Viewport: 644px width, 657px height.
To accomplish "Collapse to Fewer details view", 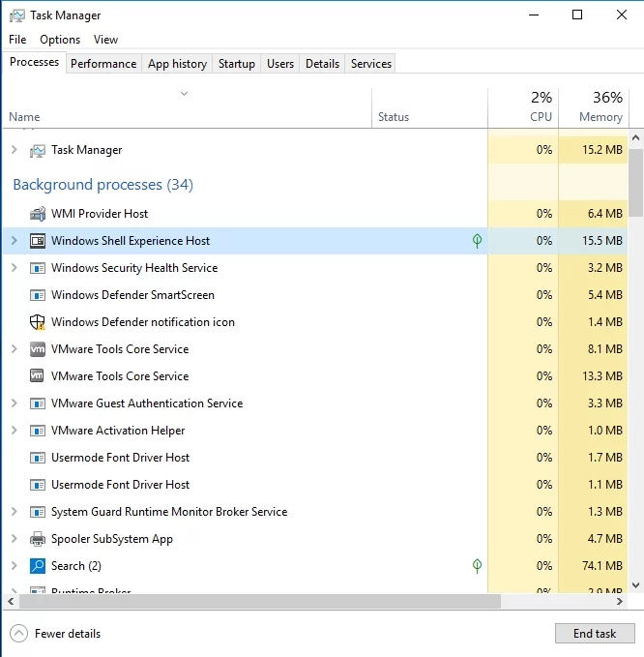I will click(56, 634).
